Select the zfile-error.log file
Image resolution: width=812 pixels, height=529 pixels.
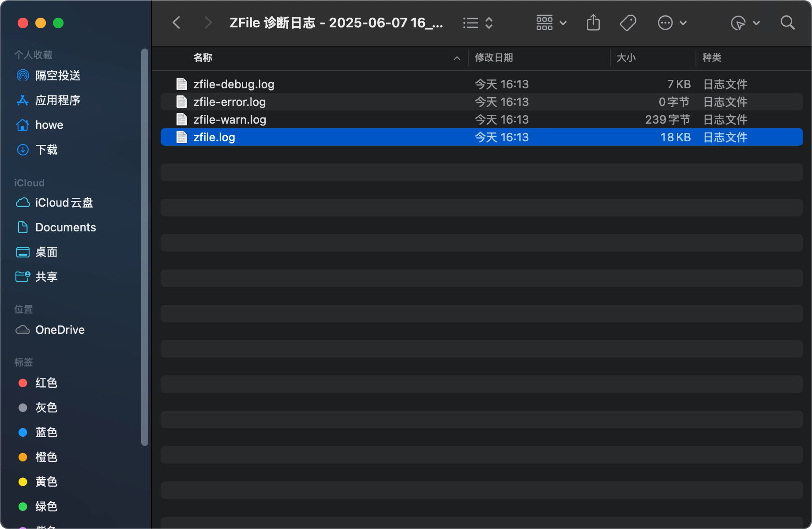(481, 102)
